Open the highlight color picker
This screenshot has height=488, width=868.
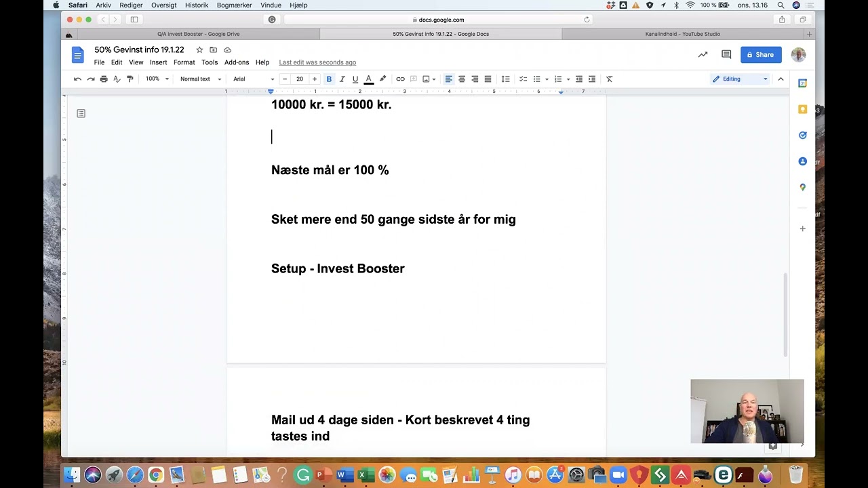[x=382, y=79]
